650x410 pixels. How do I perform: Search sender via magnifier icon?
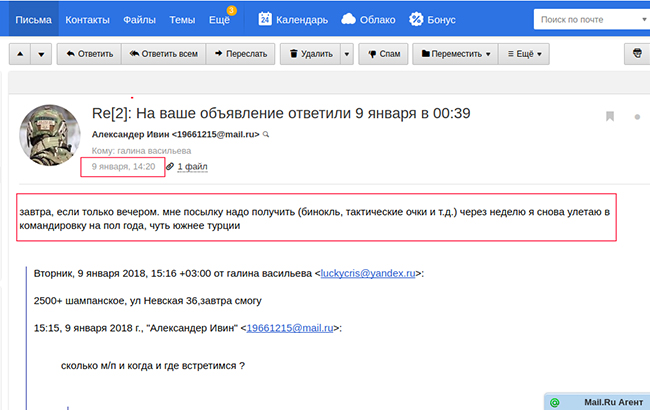[266, 134]
